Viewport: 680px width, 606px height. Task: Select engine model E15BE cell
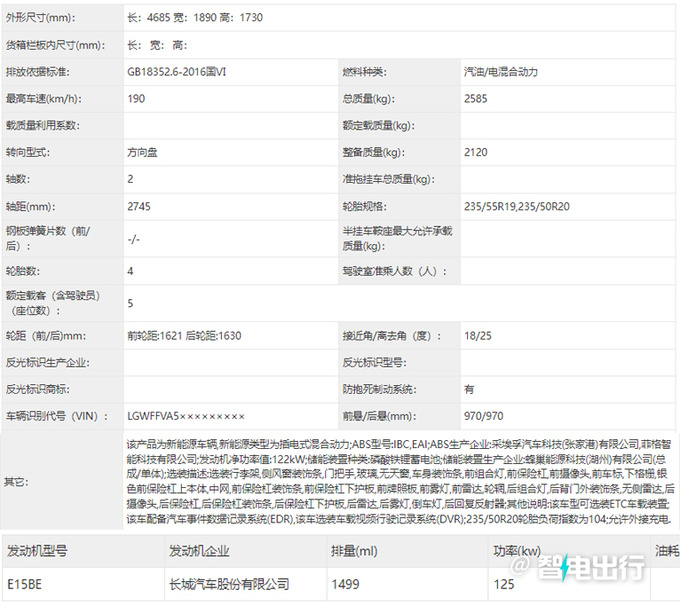(x=25, y=583)
